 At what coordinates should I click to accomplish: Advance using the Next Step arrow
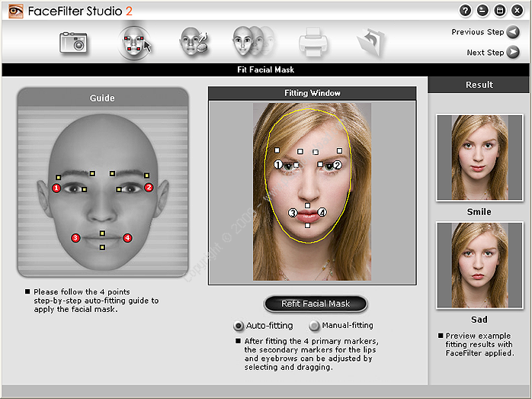point(513,53)
